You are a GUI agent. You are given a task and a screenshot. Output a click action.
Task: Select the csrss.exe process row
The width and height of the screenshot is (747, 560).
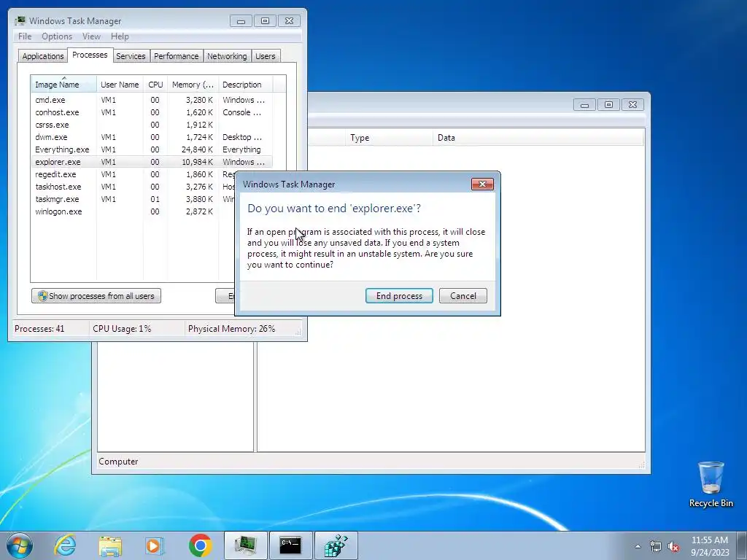tap(152, 125)
